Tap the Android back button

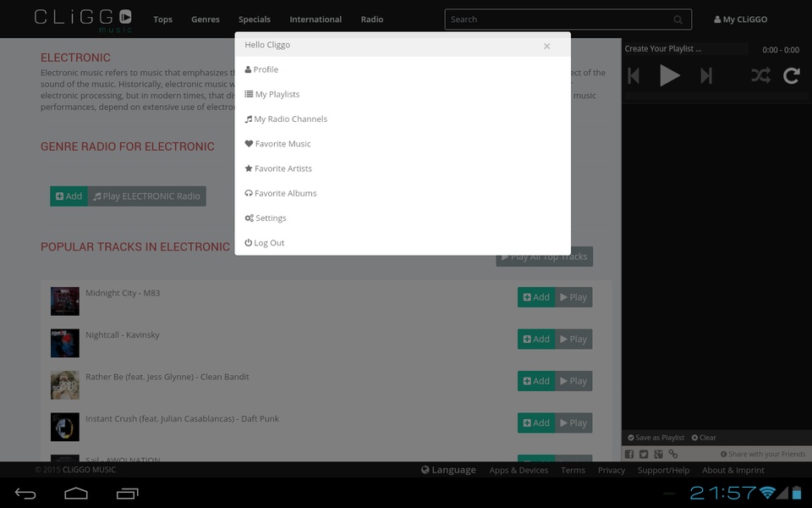tap(25, 494)
